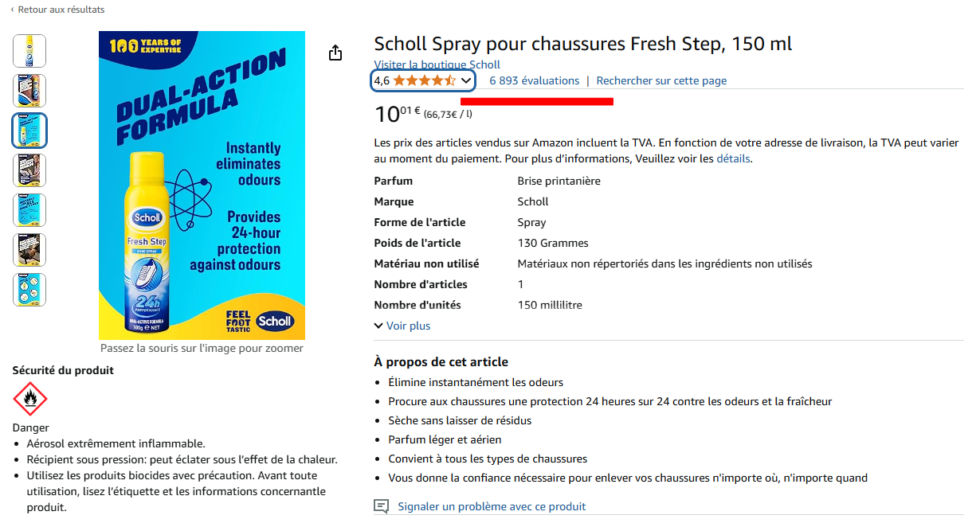This screenshot has width=980, height=527.
Task: Click the back arrow next to Retour aux résultats
Action: coord(12,10)
